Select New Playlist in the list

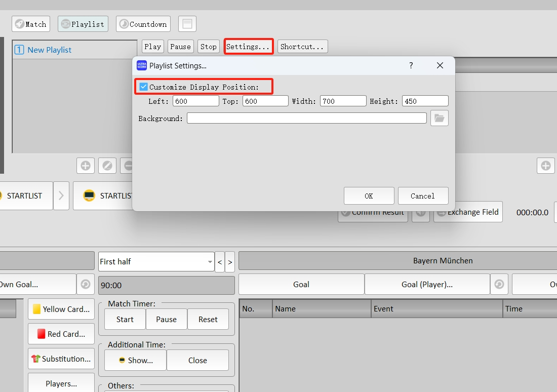click(x=49, y=50)
